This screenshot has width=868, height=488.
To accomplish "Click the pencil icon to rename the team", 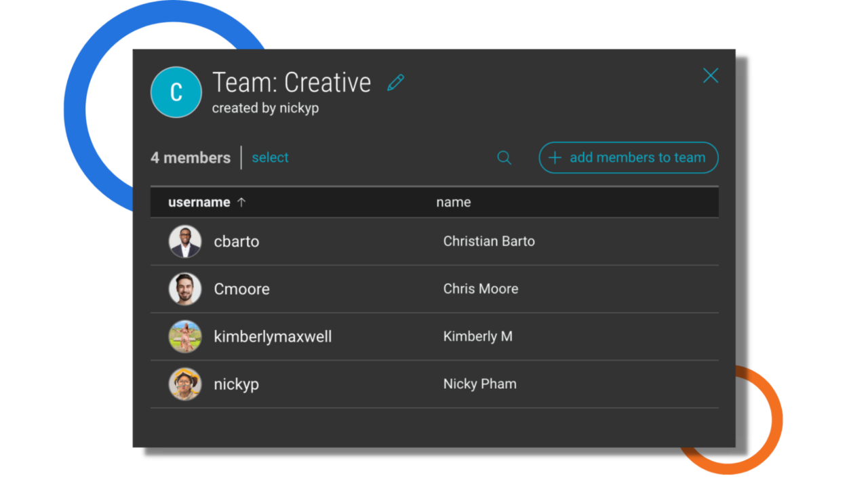I will [x=395, y=82].
